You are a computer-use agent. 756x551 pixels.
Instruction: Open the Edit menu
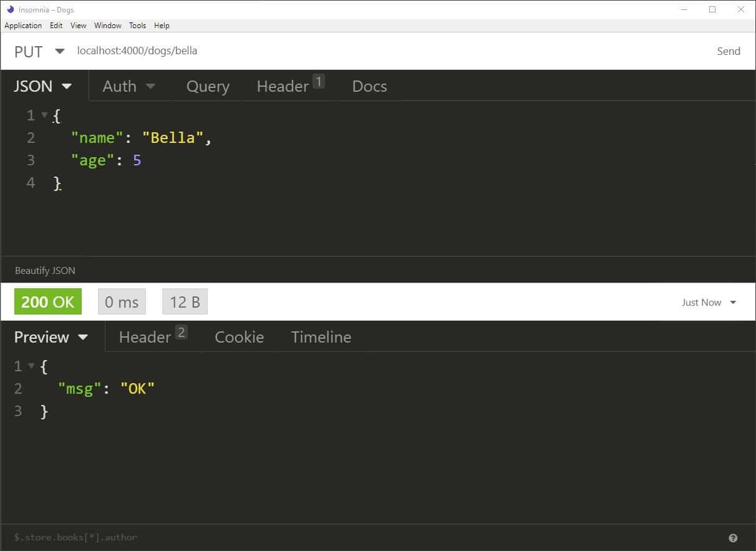click(56, 26)
